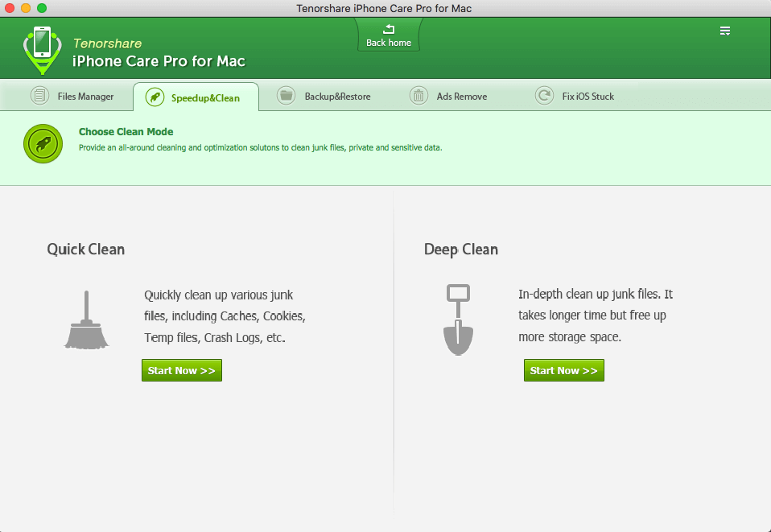Start Now under Deep Clean
Screen dimensions: 771x532
tap(564, 370)
